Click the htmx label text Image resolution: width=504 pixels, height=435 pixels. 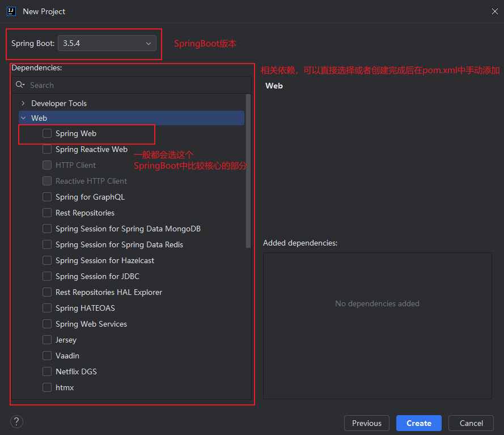(65, 387)
